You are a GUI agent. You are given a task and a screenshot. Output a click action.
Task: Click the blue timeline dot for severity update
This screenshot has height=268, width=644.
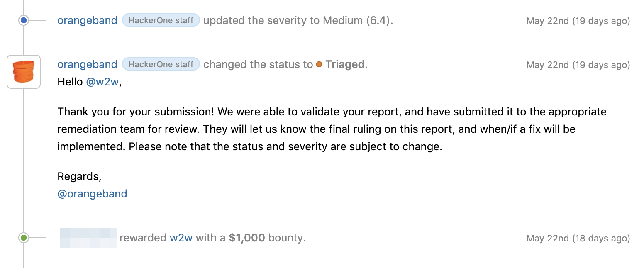click(24, 20)
